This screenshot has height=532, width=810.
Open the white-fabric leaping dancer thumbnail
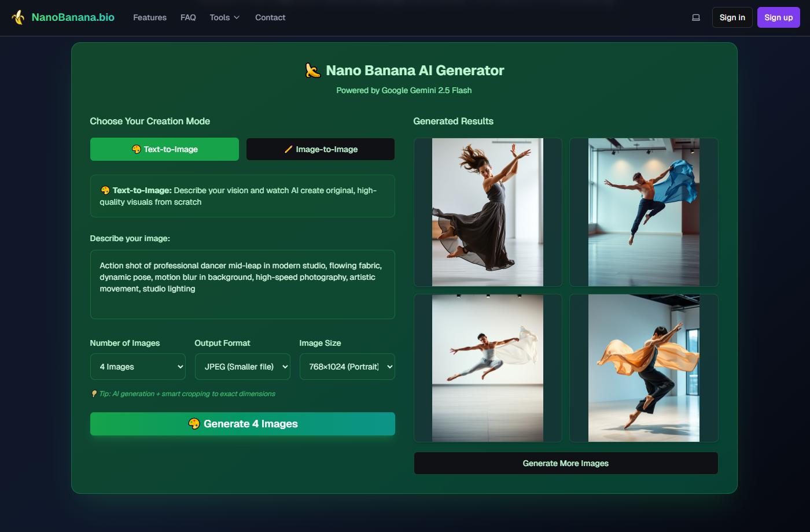488,368
